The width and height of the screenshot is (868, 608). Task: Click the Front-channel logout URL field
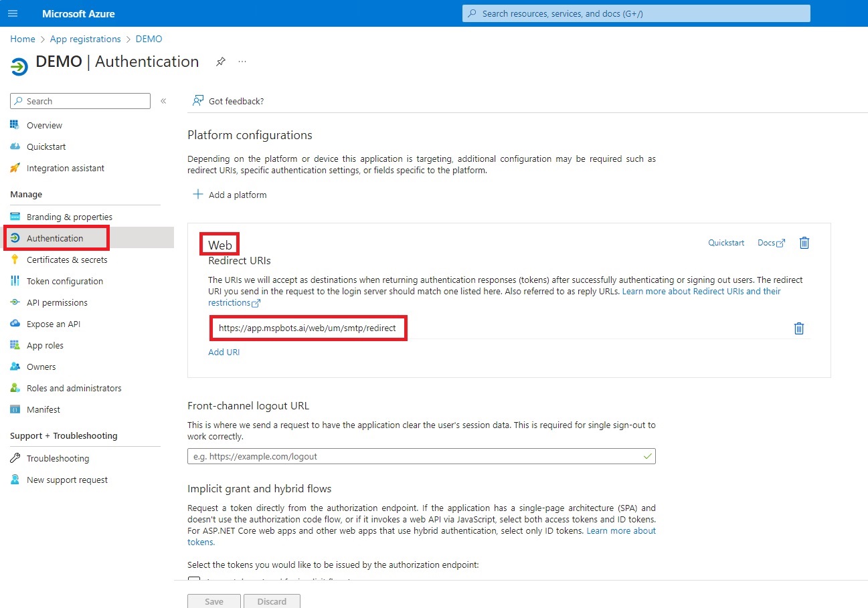(x=422, y=456)
